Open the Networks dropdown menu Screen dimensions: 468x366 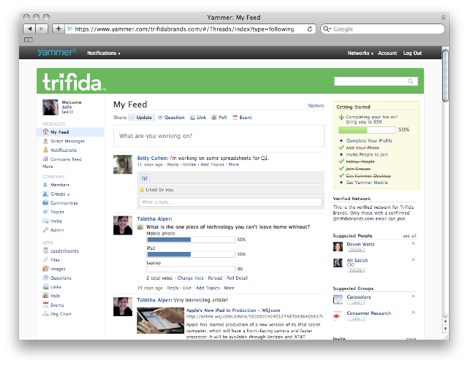(360, 53)
